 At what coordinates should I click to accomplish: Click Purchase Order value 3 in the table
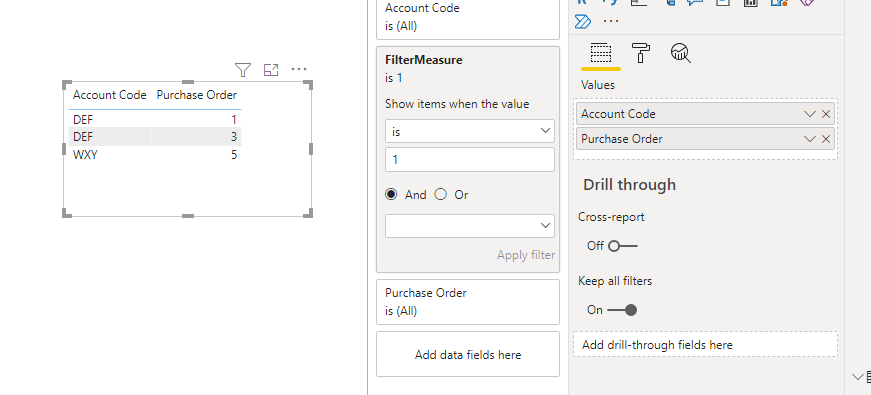(234, 137)
